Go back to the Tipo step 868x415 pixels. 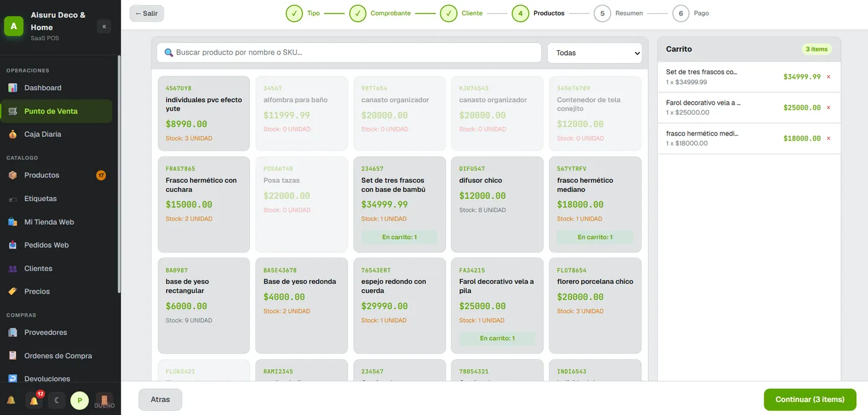303,13
